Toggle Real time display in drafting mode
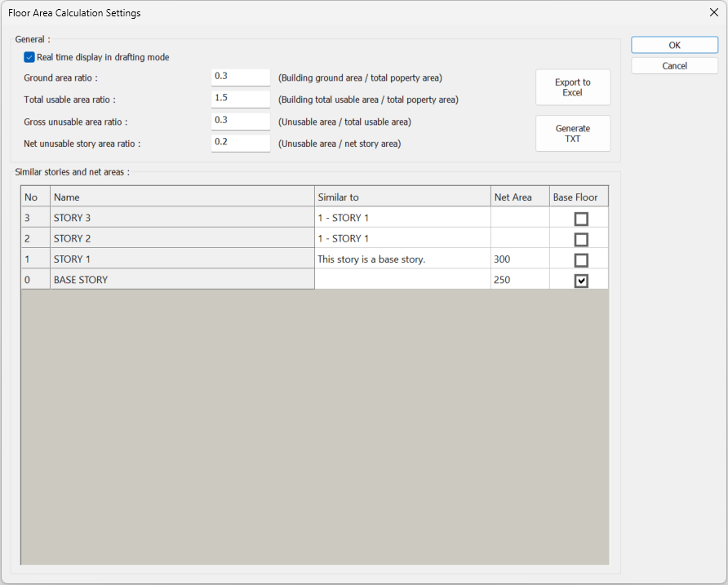728x585 pixels. tap(29, 57)
